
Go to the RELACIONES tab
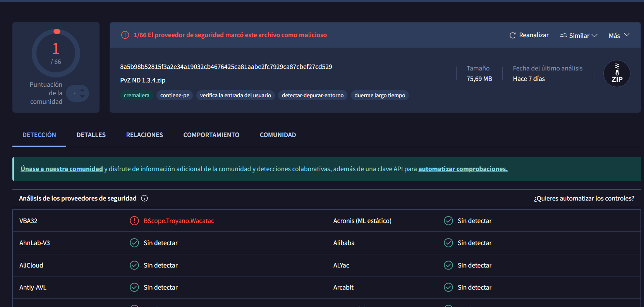tap(144, 135)
